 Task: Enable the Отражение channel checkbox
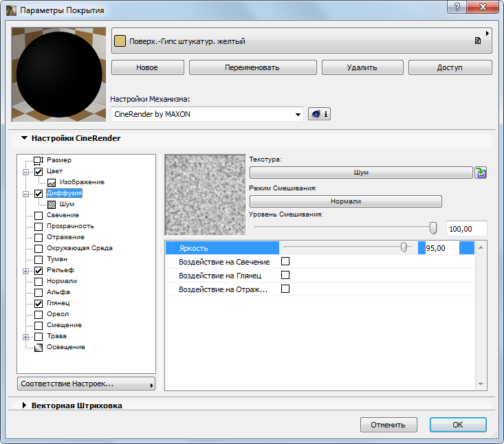[39, 237]
